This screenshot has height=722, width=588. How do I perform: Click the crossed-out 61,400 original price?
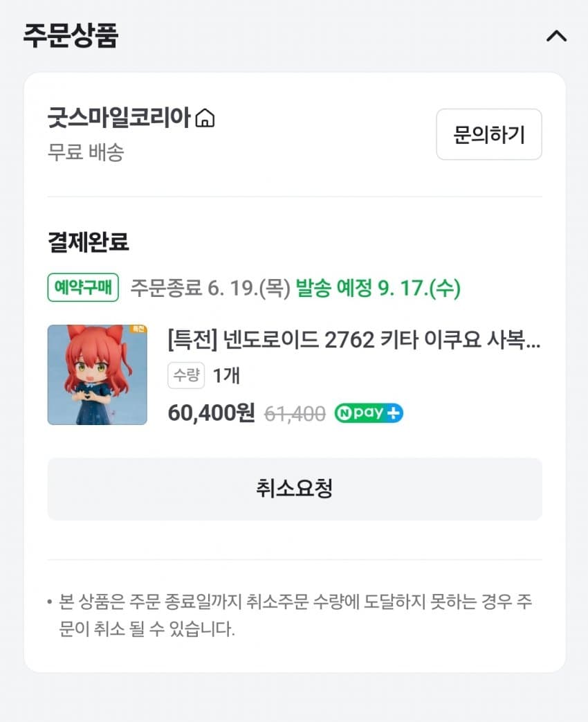(x=295, y=413)
